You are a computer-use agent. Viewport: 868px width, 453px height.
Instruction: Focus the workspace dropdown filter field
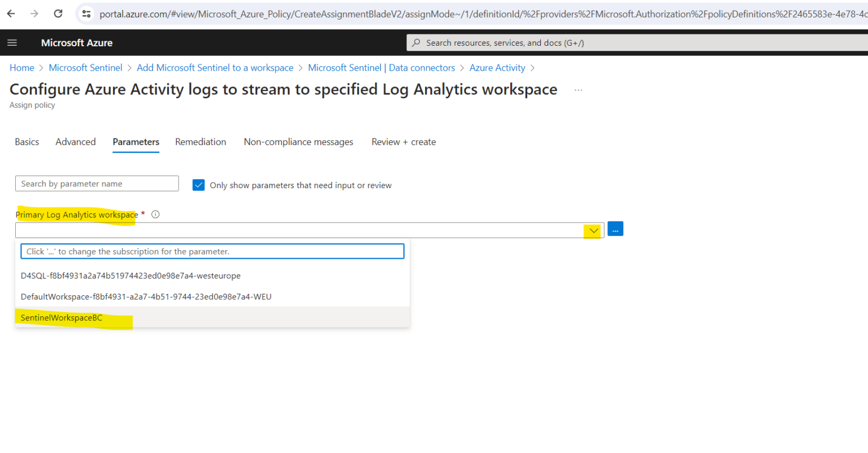[212, 251]
